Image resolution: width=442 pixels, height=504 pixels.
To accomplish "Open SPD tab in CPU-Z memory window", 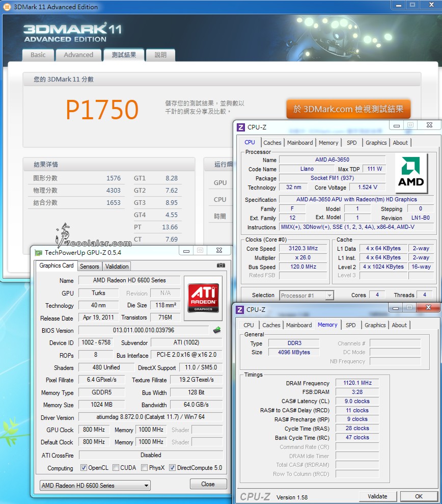I will click(351, 325).
